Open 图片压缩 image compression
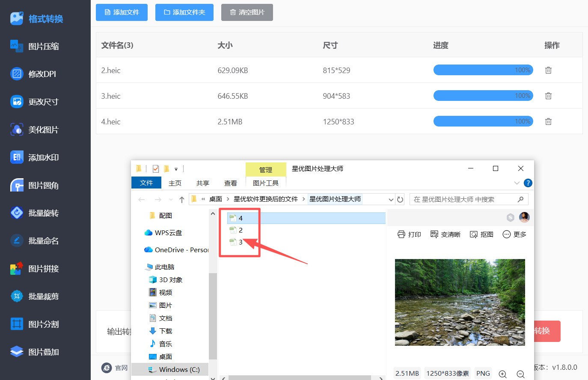Screen dimensions: 588x380 tap(35, 46)
